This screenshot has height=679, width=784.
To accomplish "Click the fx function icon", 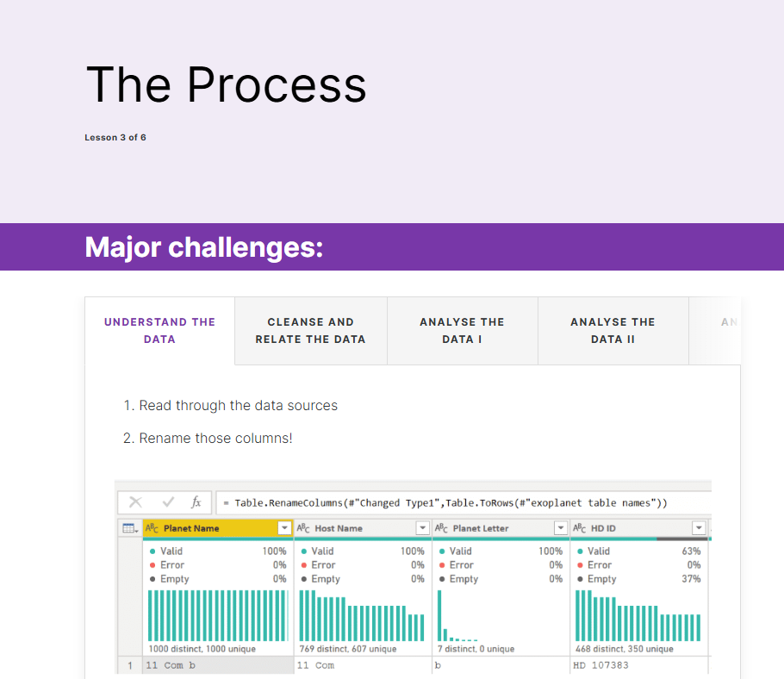I will point(196,502).
